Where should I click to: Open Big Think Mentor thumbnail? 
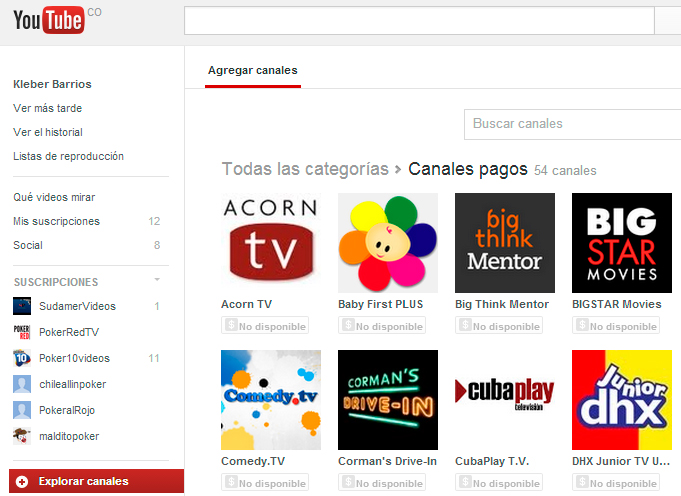pos(505,243)
